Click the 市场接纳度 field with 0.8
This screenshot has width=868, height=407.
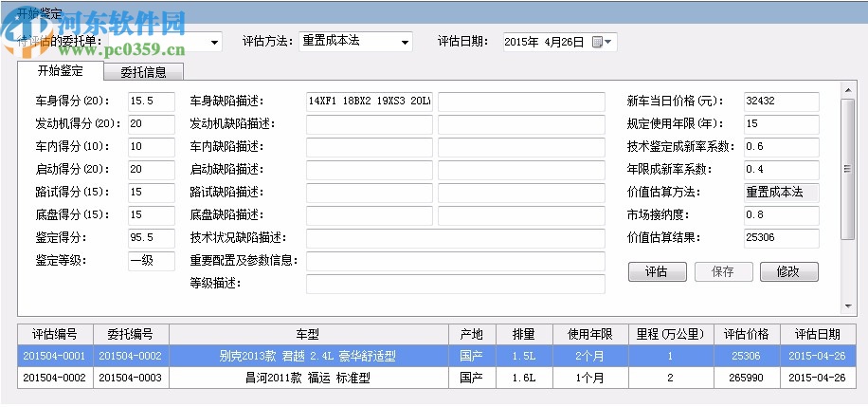pos(781,215)
